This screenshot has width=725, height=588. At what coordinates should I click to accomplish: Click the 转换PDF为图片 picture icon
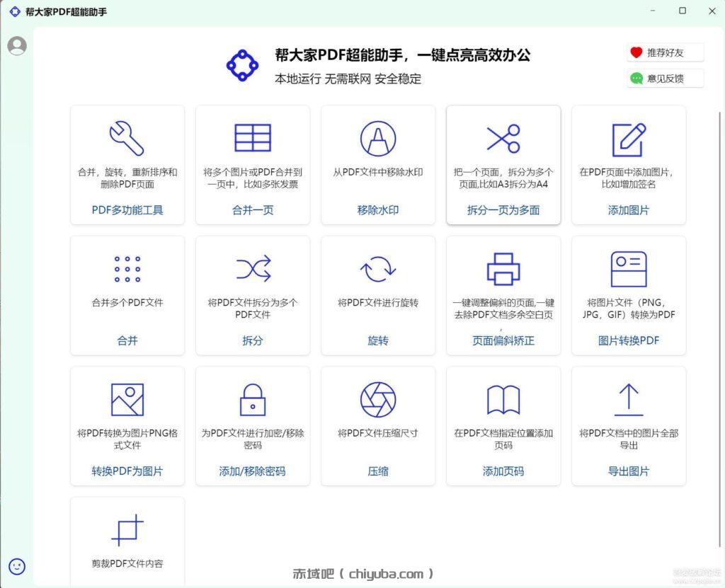point(127,398)
